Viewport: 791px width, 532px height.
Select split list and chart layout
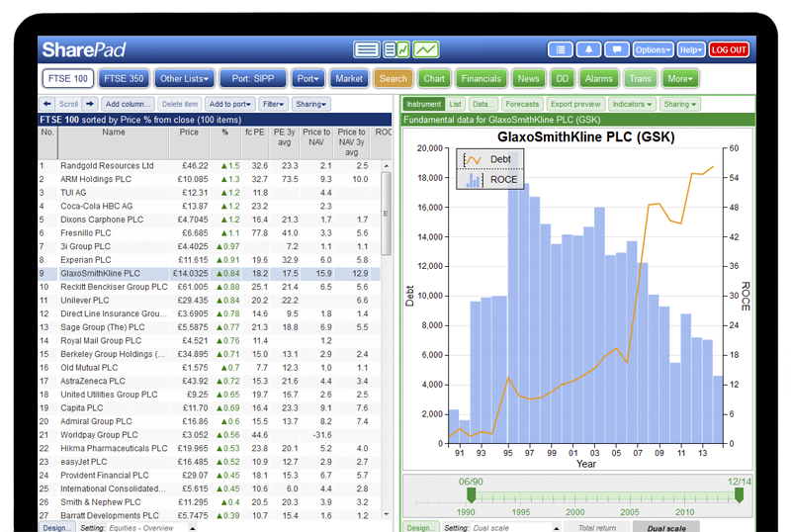[x=395, y=49]
